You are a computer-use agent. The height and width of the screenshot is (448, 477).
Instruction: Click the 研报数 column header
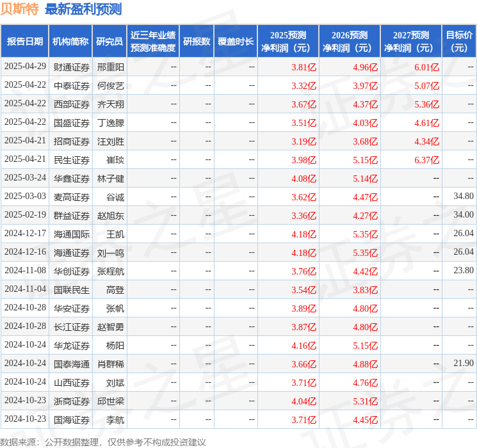[196, 42]
